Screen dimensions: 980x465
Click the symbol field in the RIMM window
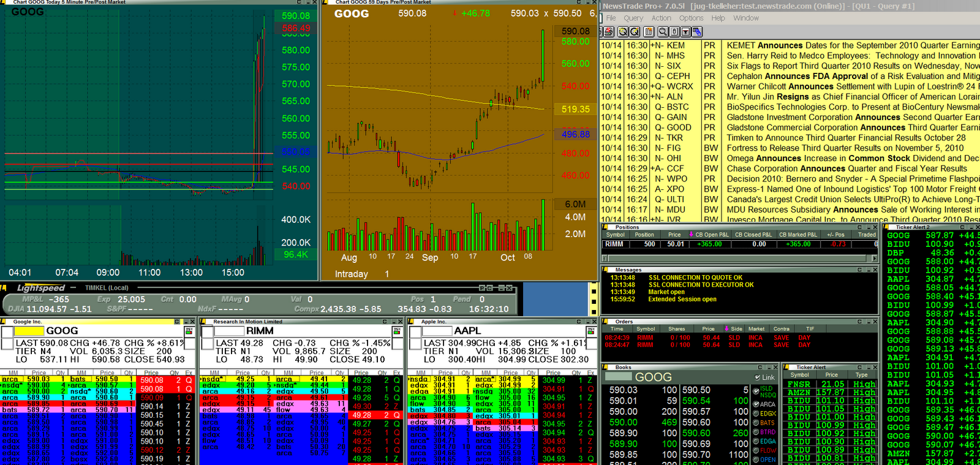[229, 331]
